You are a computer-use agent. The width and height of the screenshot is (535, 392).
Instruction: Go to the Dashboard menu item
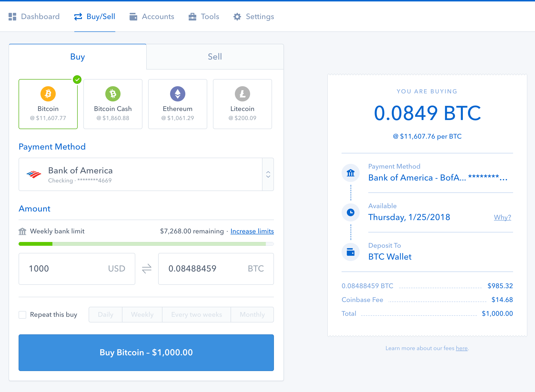pyautogui.click(x=34, y=17)
